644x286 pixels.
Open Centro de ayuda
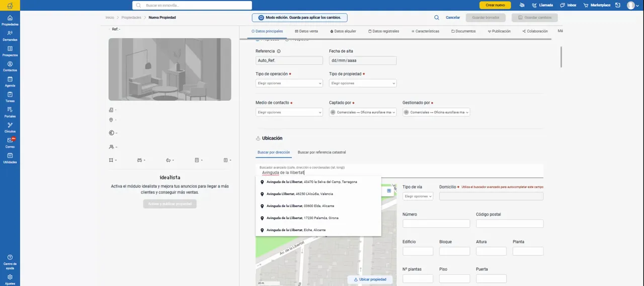[x=10, y=261]
